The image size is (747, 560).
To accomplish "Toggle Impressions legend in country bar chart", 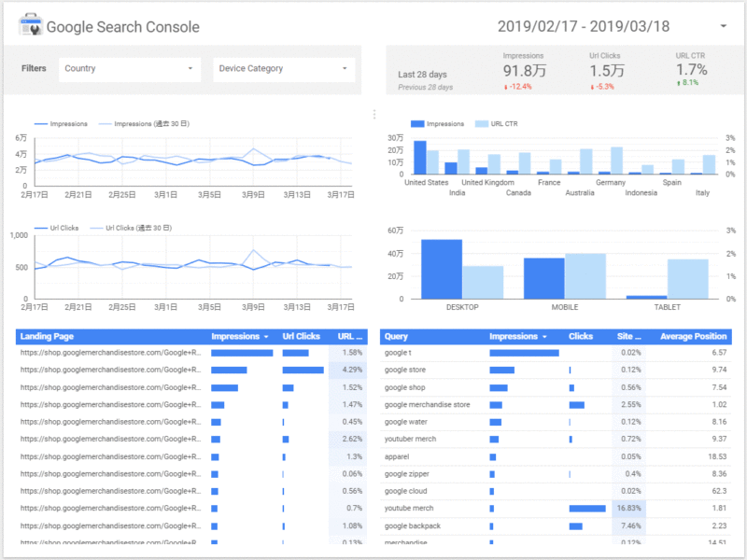I will click(437, 124).
